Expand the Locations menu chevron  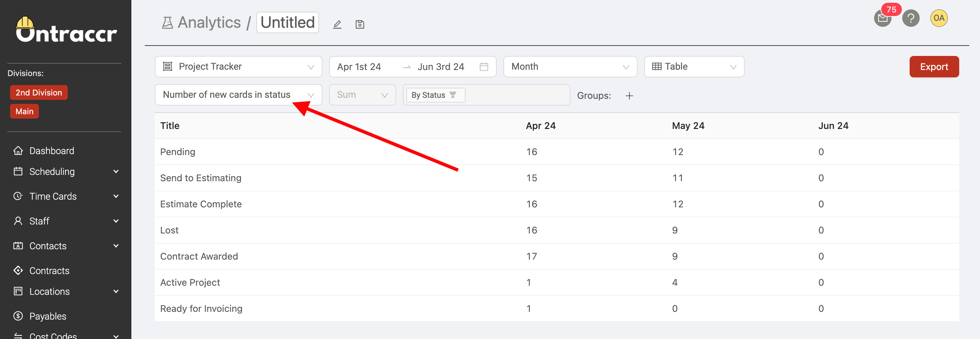[116, 292]
